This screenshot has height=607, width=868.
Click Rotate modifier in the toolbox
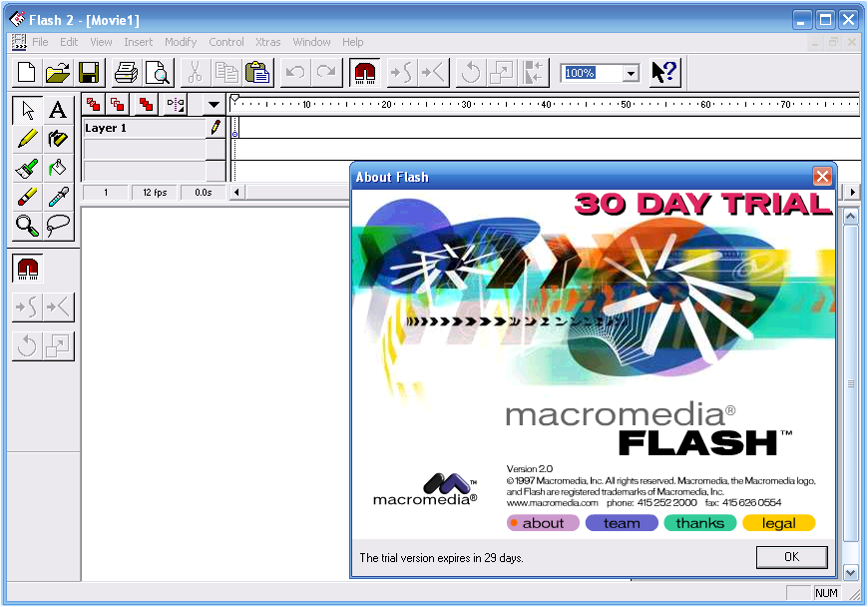click(x=27, y=346)
